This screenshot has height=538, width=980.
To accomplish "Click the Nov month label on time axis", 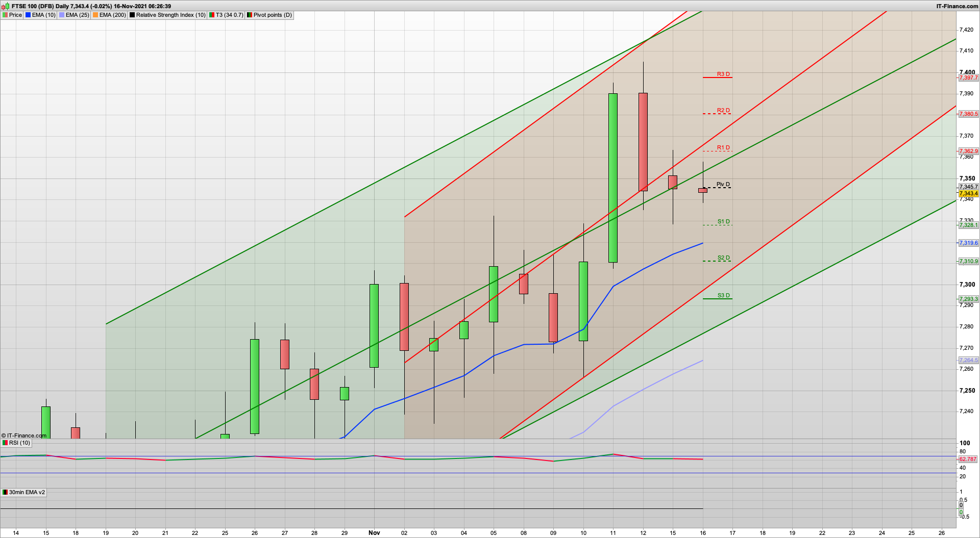I will point(374,532).
